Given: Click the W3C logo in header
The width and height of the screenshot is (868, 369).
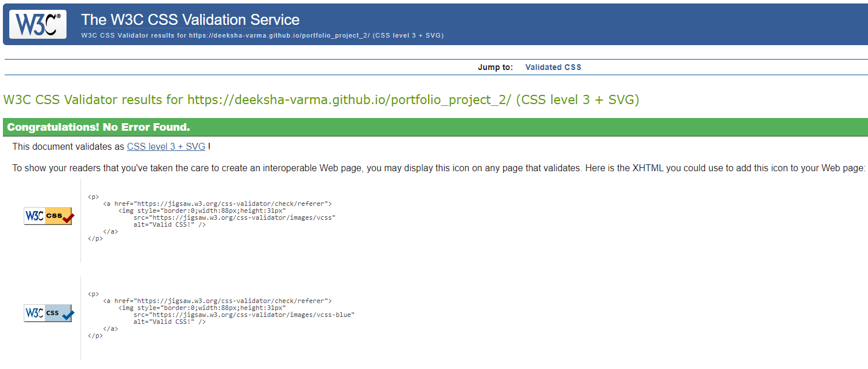Looking at the screenshot, I should click(x=38, y=24).
